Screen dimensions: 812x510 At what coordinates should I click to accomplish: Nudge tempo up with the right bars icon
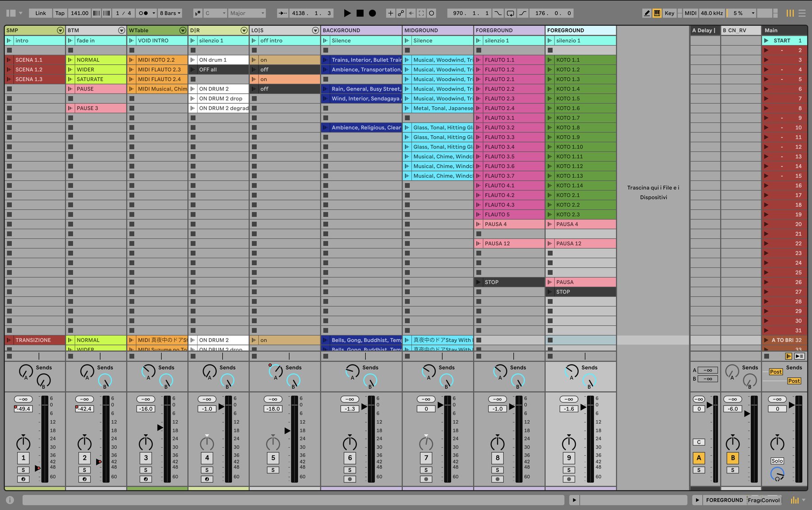pyautogui.click(x=106, y=13)
